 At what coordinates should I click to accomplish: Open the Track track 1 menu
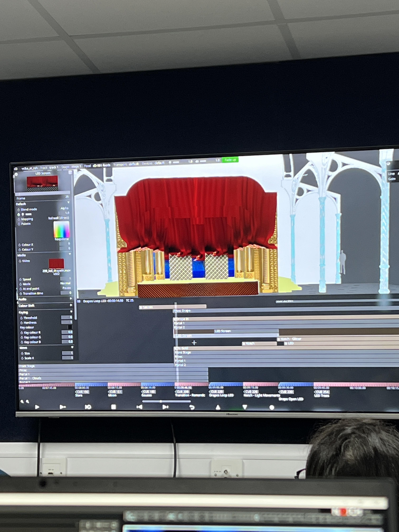click(x=49, y=167)
